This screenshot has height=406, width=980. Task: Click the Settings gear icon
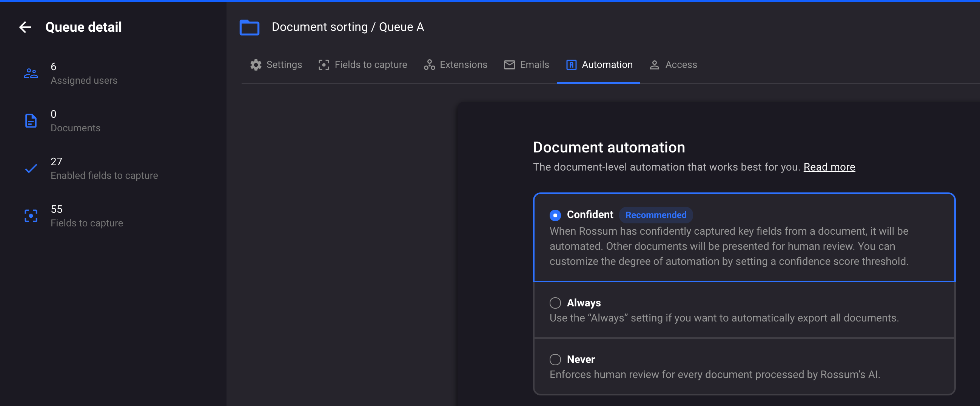pos(256,65)
